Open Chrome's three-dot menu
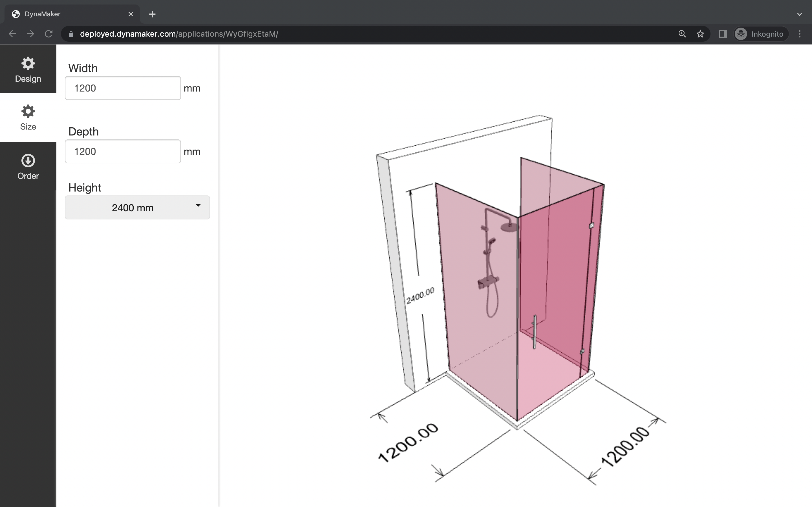The image size is (812, 507). coord(800,34)
